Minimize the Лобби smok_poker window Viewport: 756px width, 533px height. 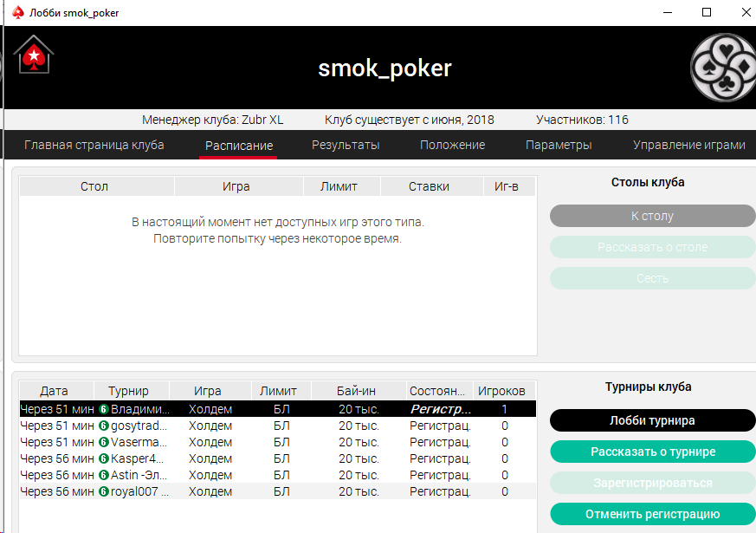point(668,12)
